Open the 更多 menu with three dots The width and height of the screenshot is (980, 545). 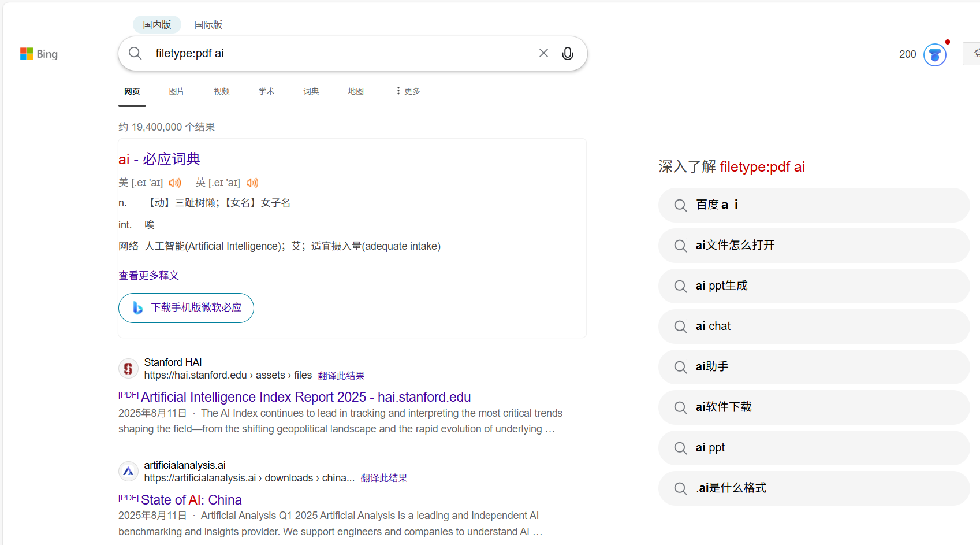(x=408, y=91)
